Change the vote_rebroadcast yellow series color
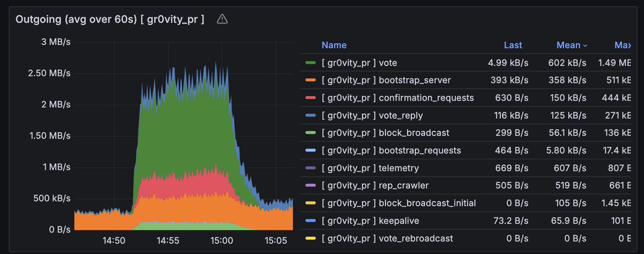 [x=310, y=238]
